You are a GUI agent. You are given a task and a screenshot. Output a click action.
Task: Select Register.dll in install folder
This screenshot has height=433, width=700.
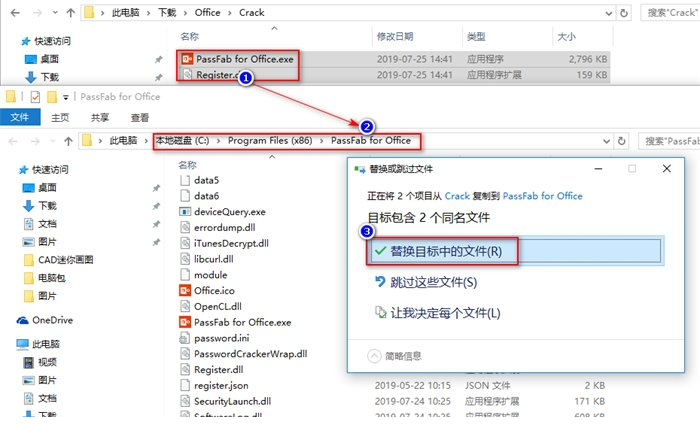click(x=218, y=370)
